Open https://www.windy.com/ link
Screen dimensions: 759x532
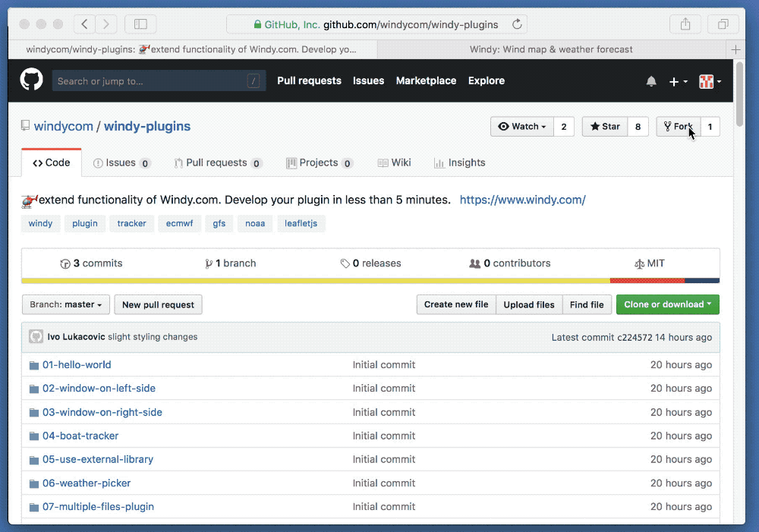coord(523,200)
